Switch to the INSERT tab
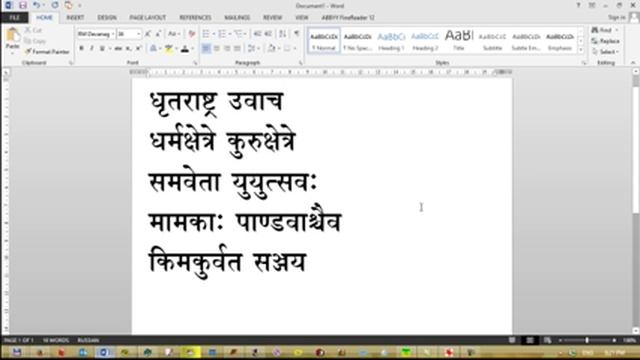640x360 pixels. click(x=75, y=18)
